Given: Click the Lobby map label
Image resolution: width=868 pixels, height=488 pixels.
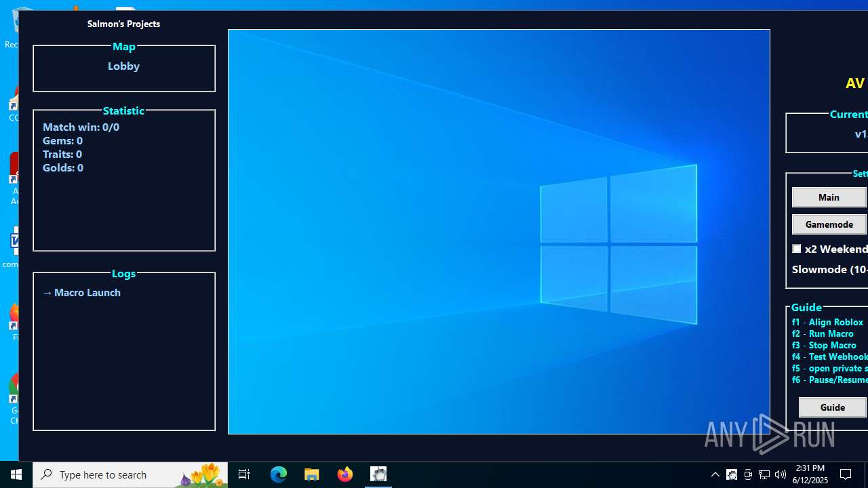Looking at the screenshot, I should tap(123, 66).
